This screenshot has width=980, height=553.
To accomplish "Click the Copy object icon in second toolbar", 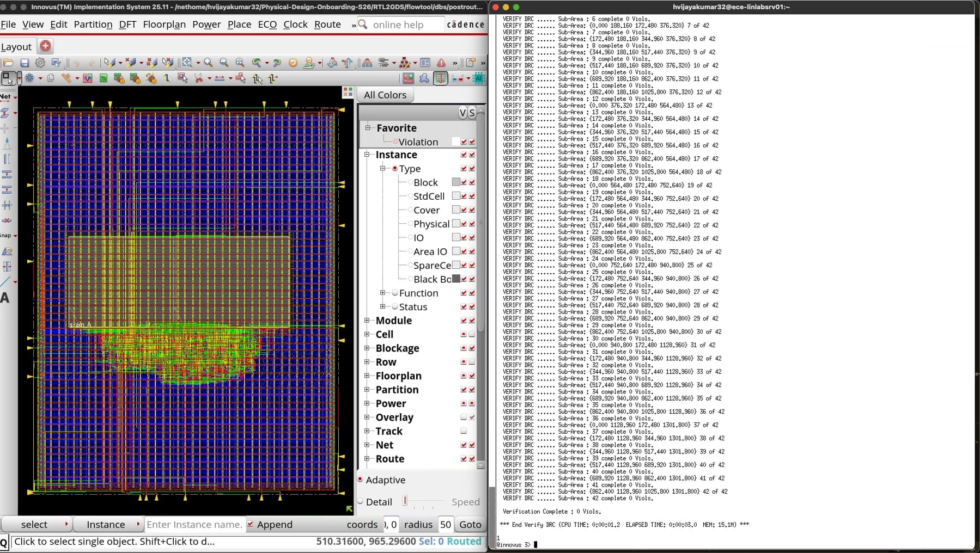I will [x=51, y=78].
